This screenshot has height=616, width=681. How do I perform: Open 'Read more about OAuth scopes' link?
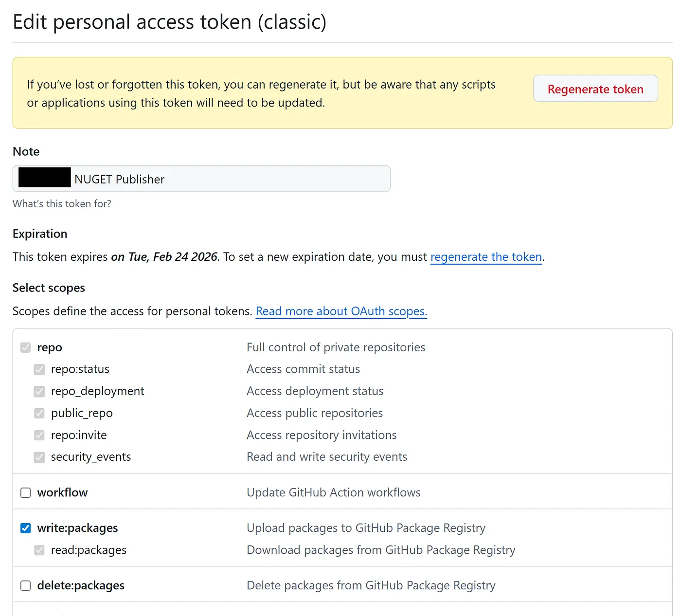pyautogui.click(x=341, y=311)
